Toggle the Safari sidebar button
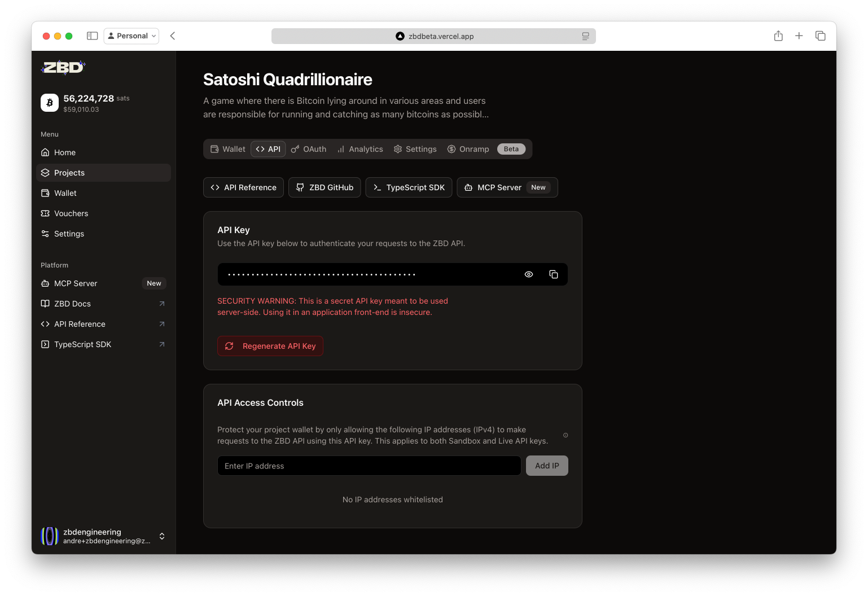Viewport: 868px width, 596px height. tap(91, 36)
